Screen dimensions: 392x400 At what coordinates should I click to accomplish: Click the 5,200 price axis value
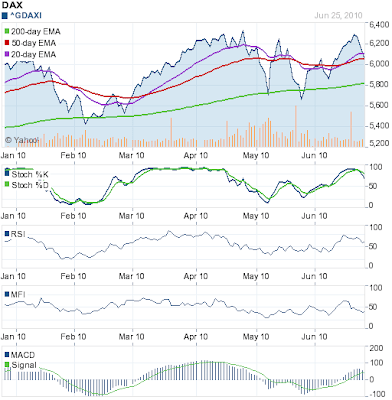(x=379, y=143)
